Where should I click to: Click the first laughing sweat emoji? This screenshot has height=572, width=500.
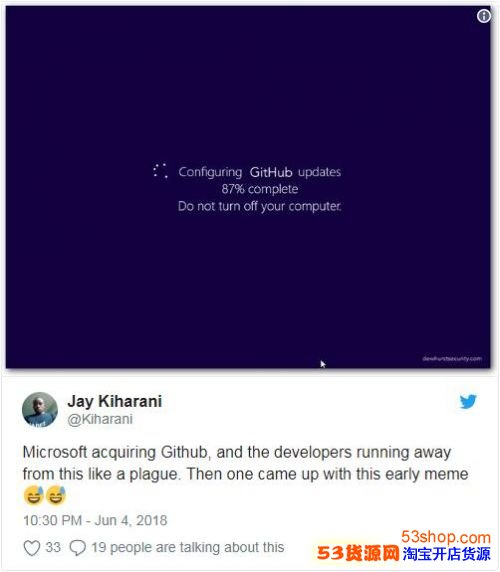pyautogui.click(x=34, y=495)
